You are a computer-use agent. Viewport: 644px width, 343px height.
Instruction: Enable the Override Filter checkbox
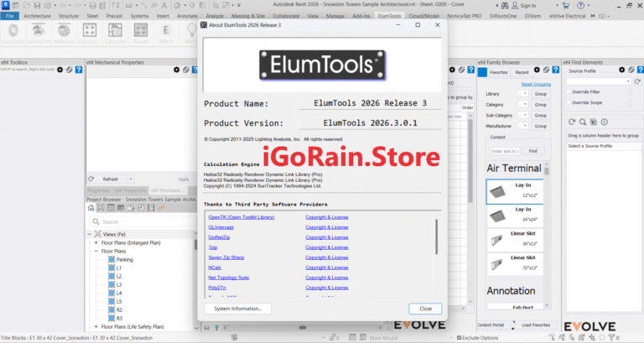point(569,91)
